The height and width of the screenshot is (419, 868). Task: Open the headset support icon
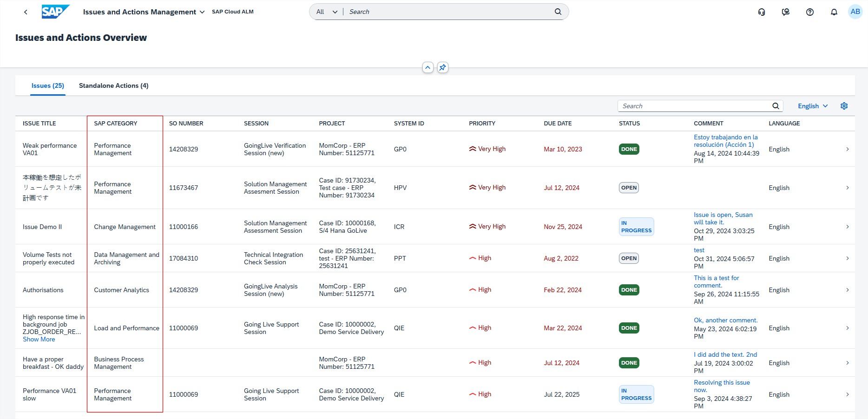pyautogui.click(x=762, y=12)
